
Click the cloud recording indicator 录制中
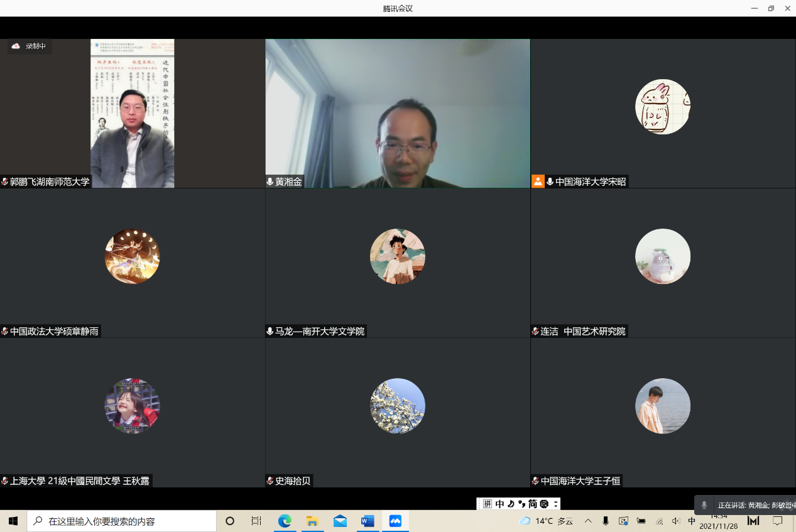click(29, 46)
